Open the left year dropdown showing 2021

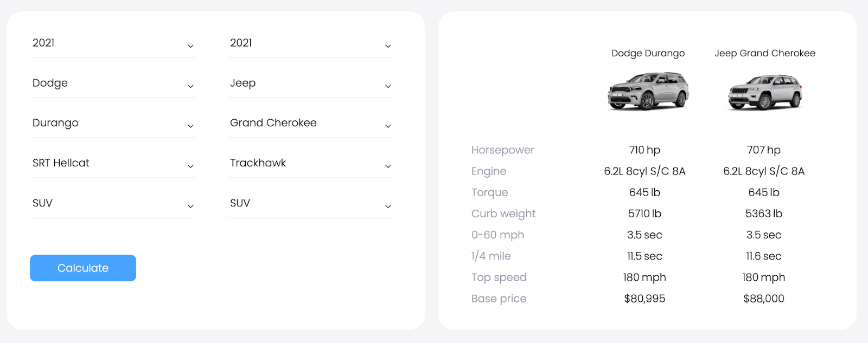[x=112, y=43]
